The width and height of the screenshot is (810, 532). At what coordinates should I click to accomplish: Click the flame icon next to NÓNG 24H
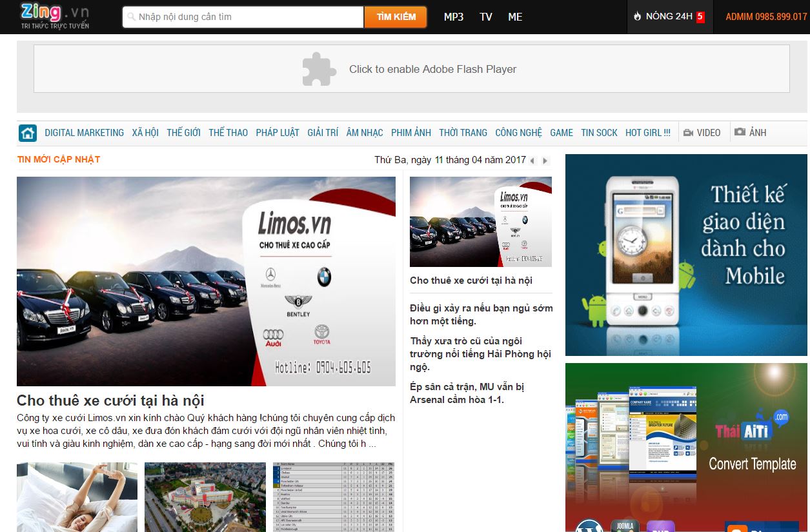click(638, 17)
